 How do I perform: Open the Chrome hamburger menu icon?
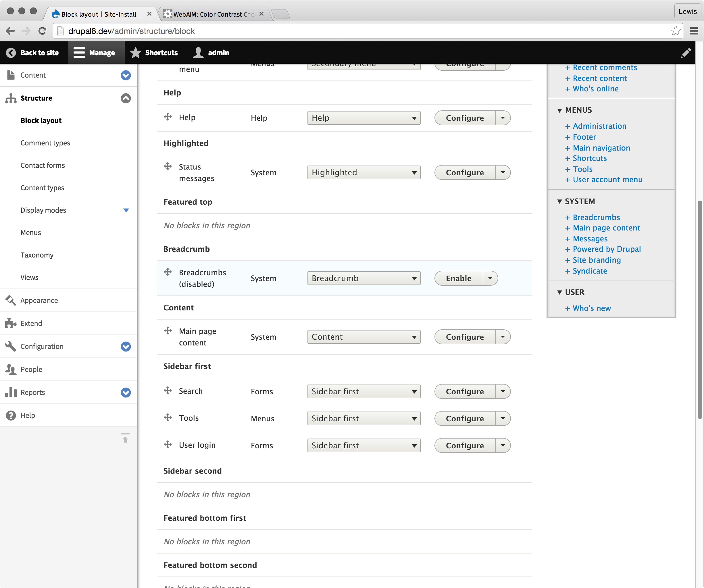click(x=694, y=31)
